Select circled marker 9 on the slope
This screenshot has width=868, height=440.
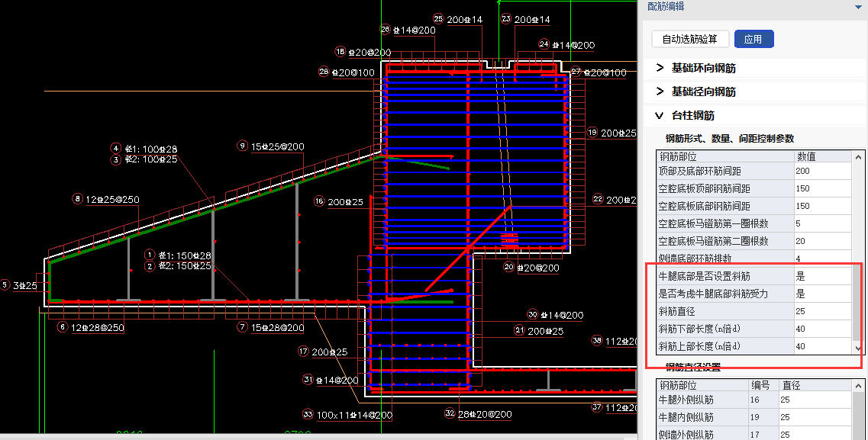tap(243, 146)
